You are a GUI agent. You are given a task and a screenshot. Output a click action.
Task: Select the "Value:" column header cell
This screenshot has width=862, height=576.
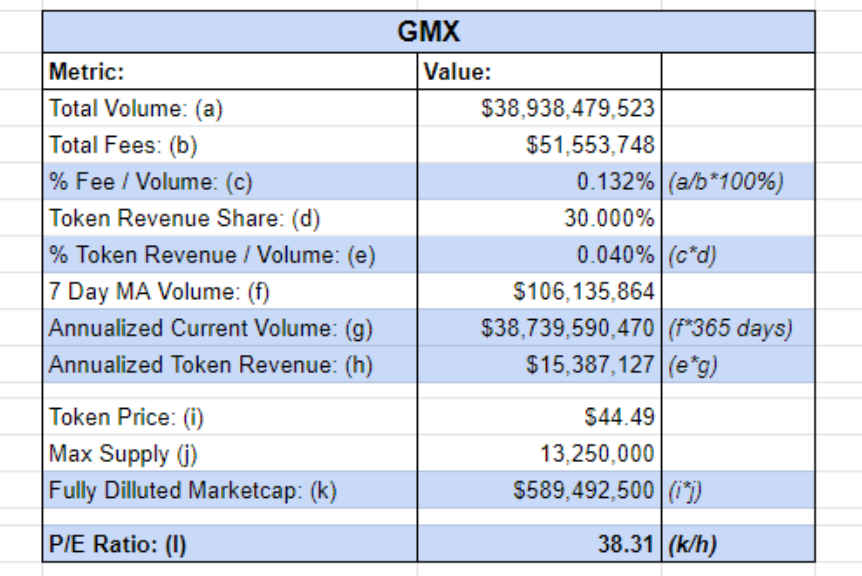coord(538,72)
